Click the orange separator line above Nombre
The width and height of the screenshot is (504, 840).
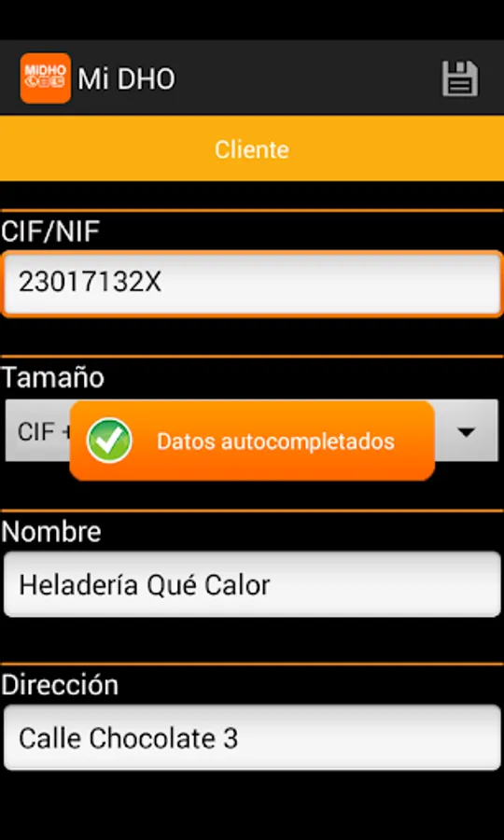click(x=252, y=511)
